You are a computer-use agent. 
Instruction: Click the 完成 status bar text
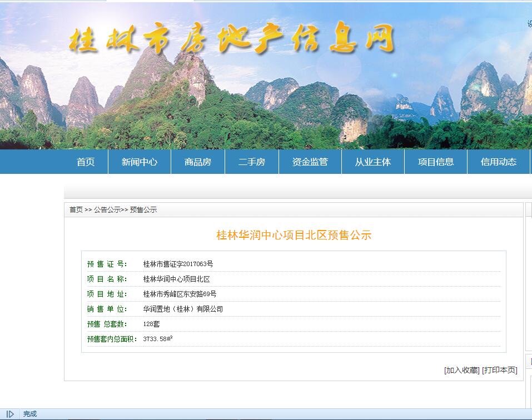click(30, 414)
